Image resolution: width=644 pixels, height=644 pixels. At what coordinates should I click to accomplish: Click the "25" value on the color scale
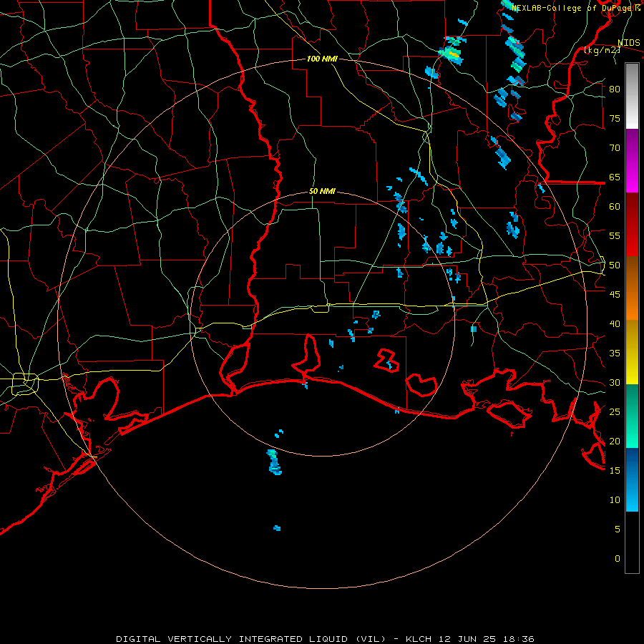click(x=615, y=412)
